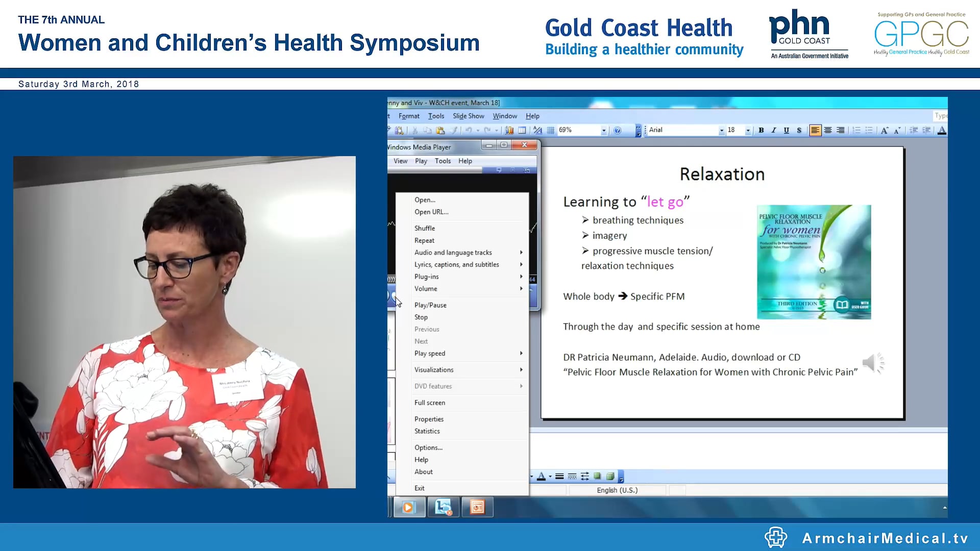980x551 pixels.
Task: Toggle the Show Gridlines icon
Action: click(550, 130)
